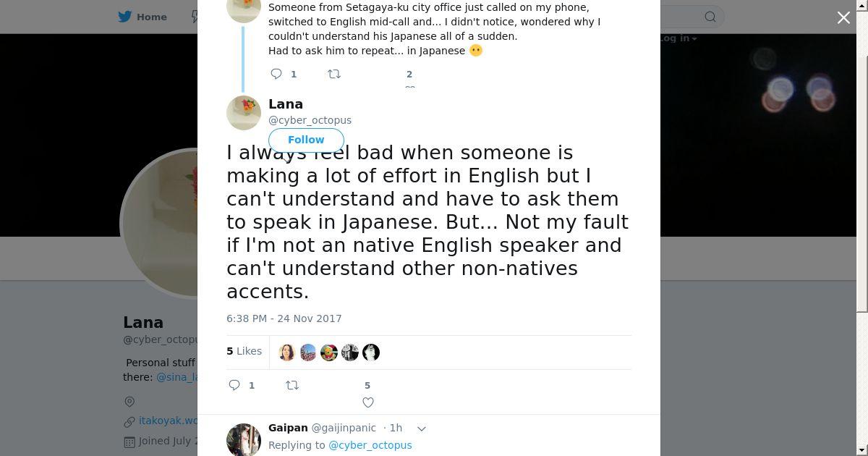Click the Follow button for Lana

coord(306,140)
